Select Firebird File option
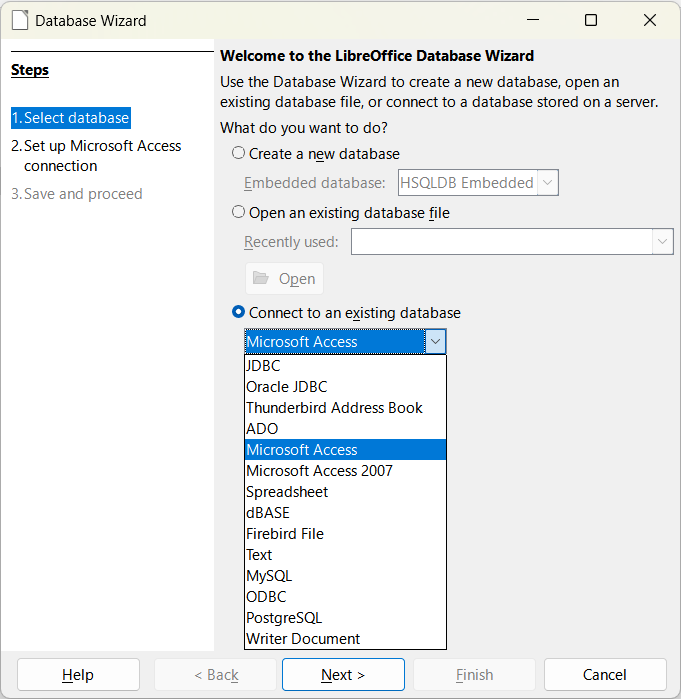Screen dimensions: 681x699 345,534
